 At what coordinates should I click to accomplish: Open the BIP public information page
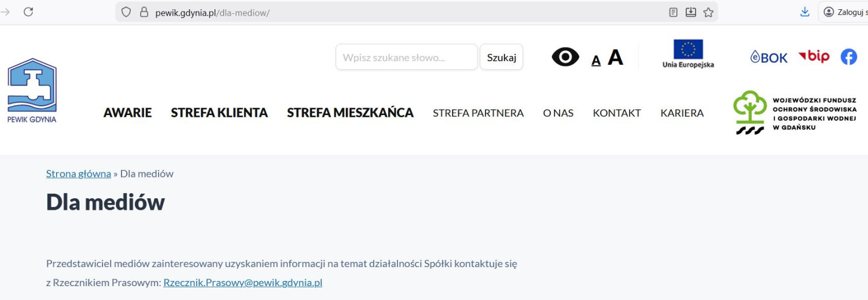814,56
